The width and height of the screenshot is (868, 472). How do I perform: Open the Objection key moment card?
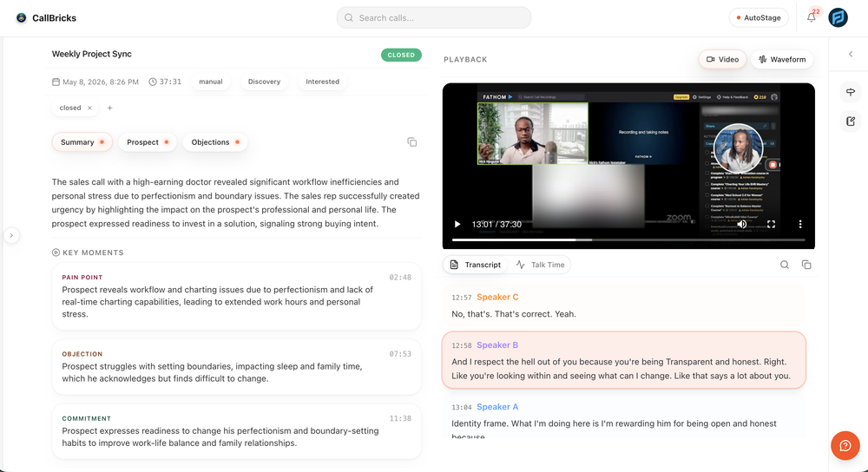click(x=236, y=367)
